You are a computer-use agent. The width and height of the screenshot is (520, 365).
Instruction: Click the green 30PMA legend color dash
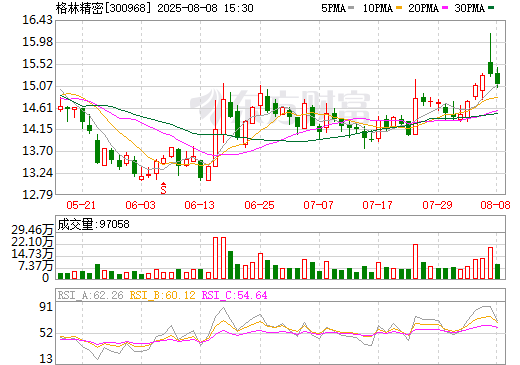491,7
